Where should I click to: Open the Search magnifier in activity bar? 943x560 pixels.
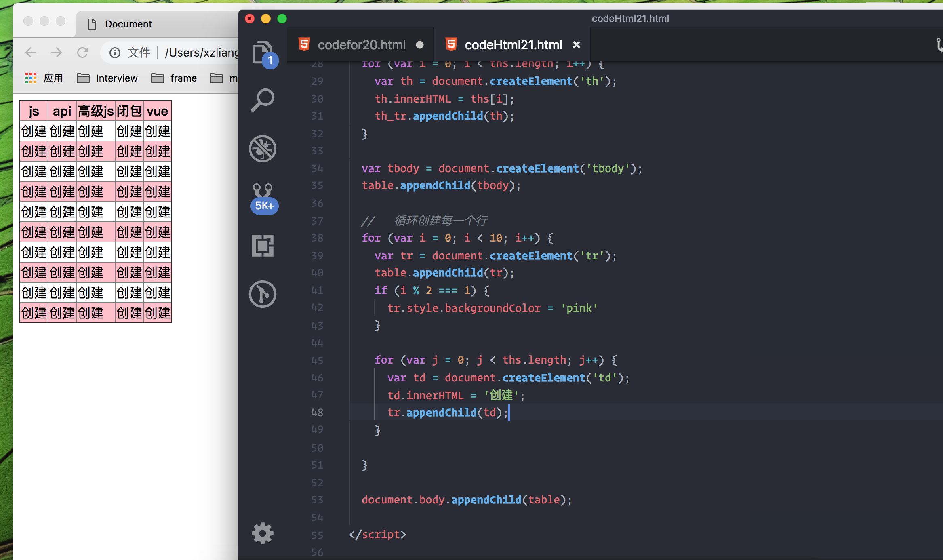click(x=263, y=100)
